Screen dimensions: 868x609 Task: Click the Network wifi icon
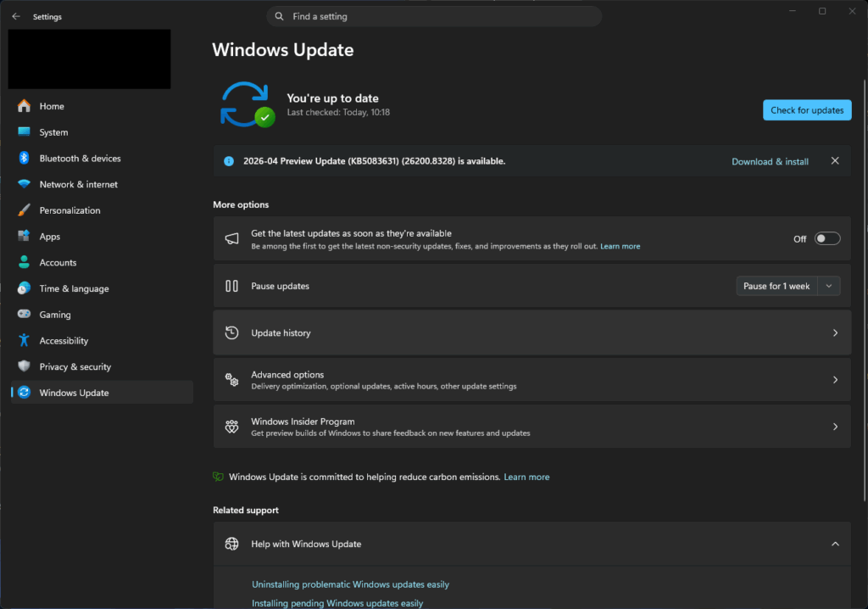click(24, 184)
